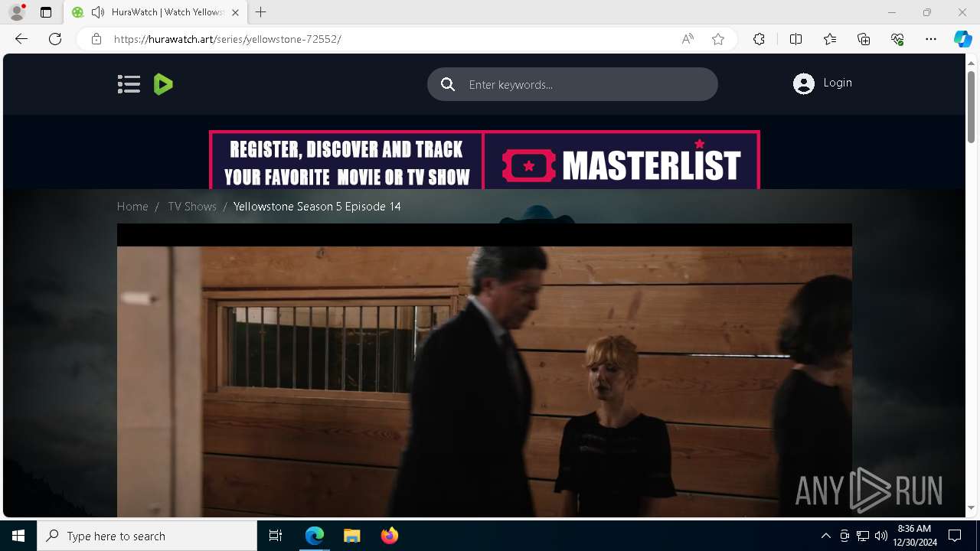Image resolution: width=980 pixels, height=551 pixels.
Task: Open notification center
Action: pos(955,536)
